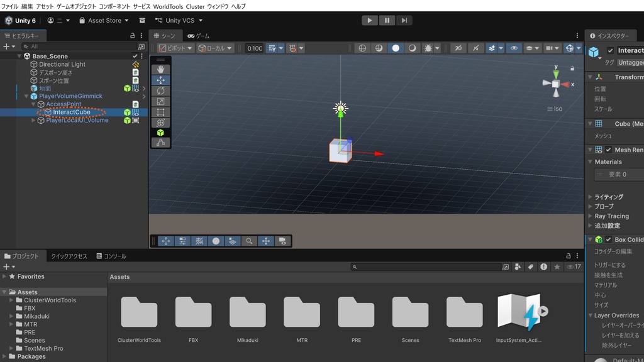This screenshot has width=644, height=362.
Task: Toggle scene visibility eye icon in toolbar
Action: [514, 48]
